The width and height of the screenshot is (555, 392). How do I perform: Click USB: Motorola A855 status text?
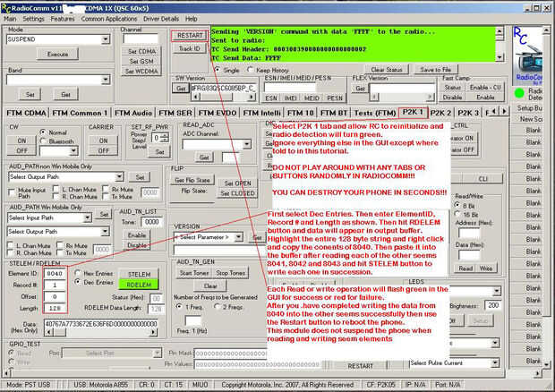(101, 385)
